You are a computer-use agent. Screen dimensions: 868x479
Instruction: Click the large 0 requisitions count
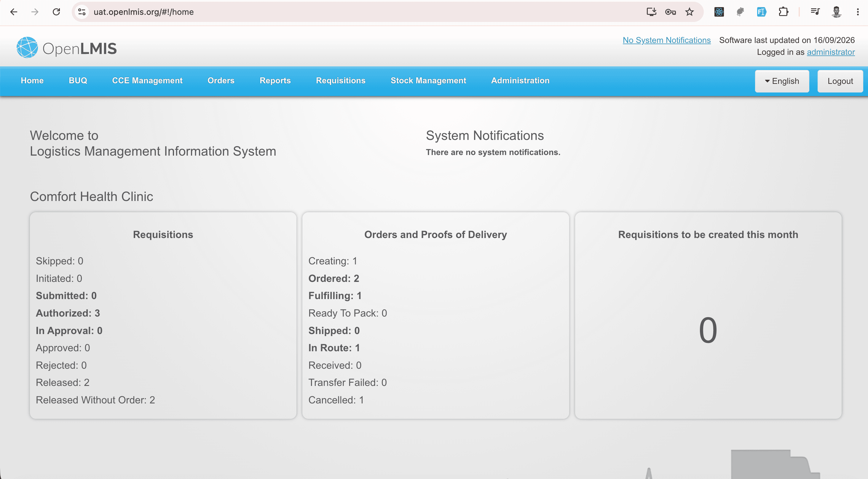(708, 330)
